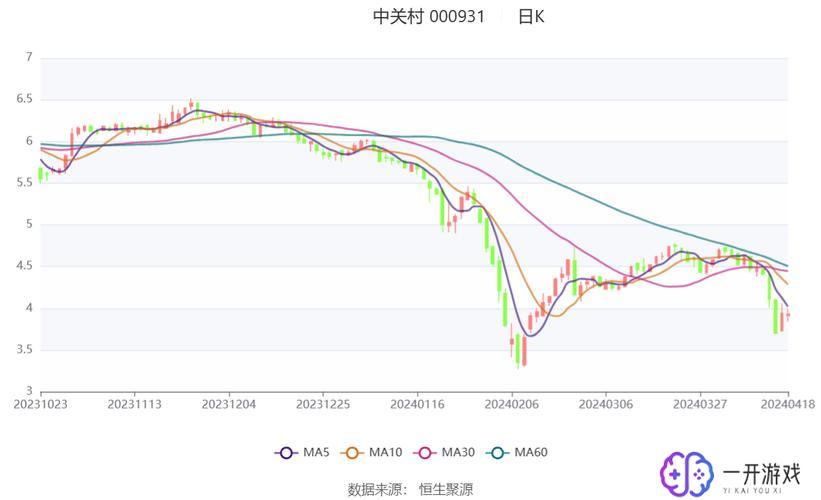Click the purple brain gamepad logo icon

tap(686, 474)
